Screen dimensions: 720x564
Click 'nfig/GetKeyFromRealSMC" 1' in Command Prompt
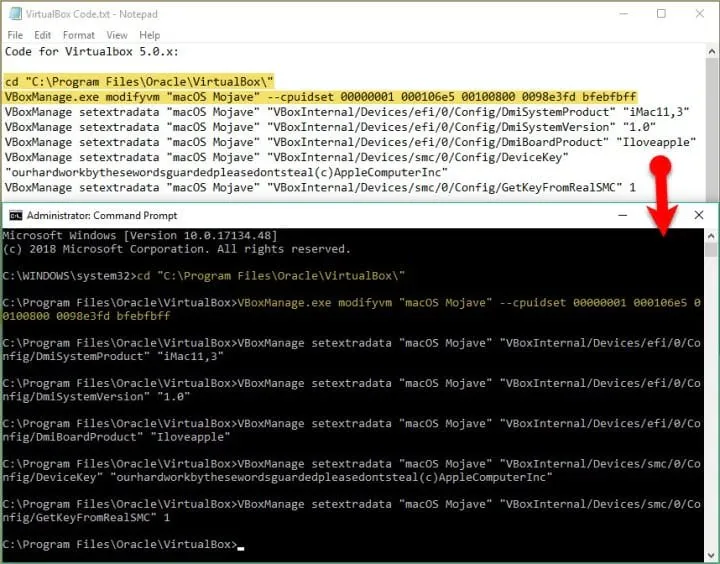coord(86,518)
